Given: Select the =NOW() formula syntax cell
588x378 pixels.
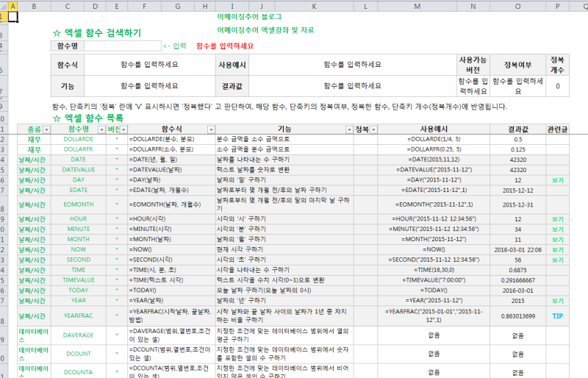Looking at the screenshot, I should tap(171, 249).
